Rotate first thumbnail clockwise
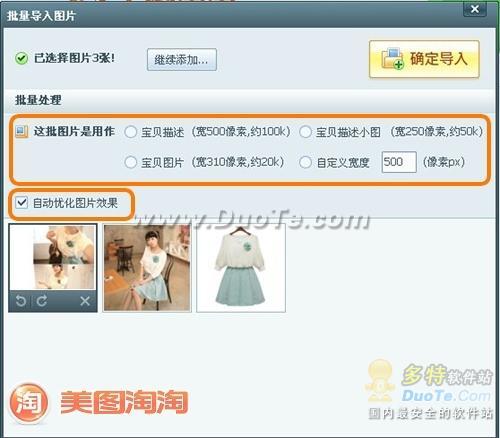The image size is (500, 438). point(42,301)
